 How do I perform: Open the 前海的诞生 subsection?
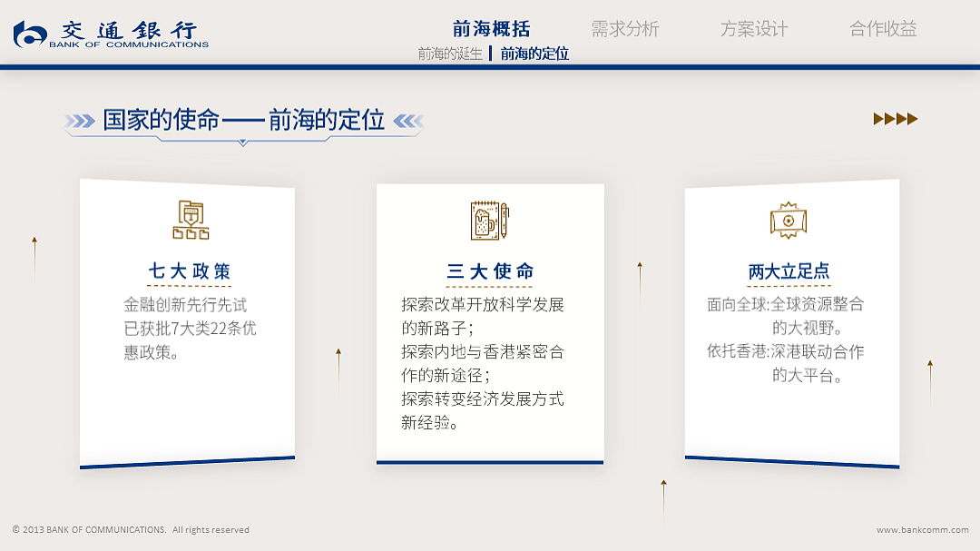pos(449,54)
